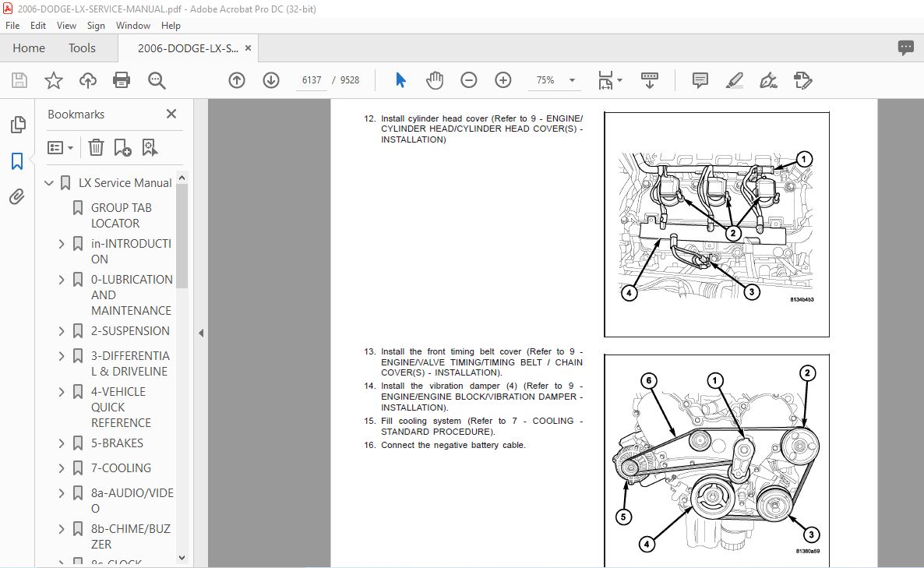The image size is (924, 568).
Task: Select the LX Service Manual bookmark
Action: [x=125, y=183]
